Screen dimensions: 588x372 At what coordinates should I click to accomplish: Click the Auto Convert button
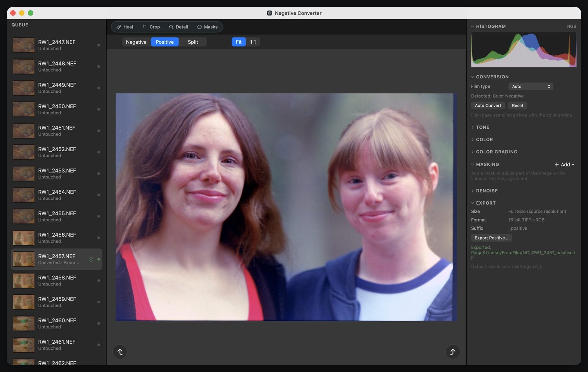coord(488,106)
